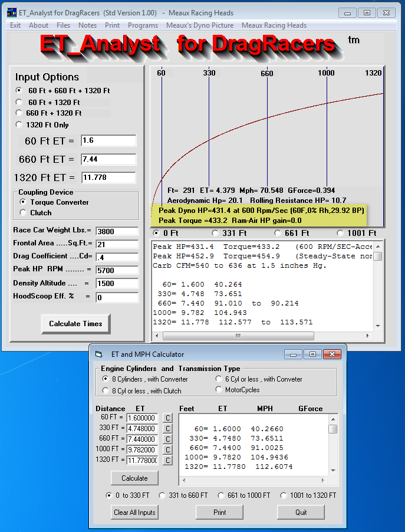Screen dimensions: 405x532
Task: Clear the 330 FT value with its C button
Action: pos(167,428)
